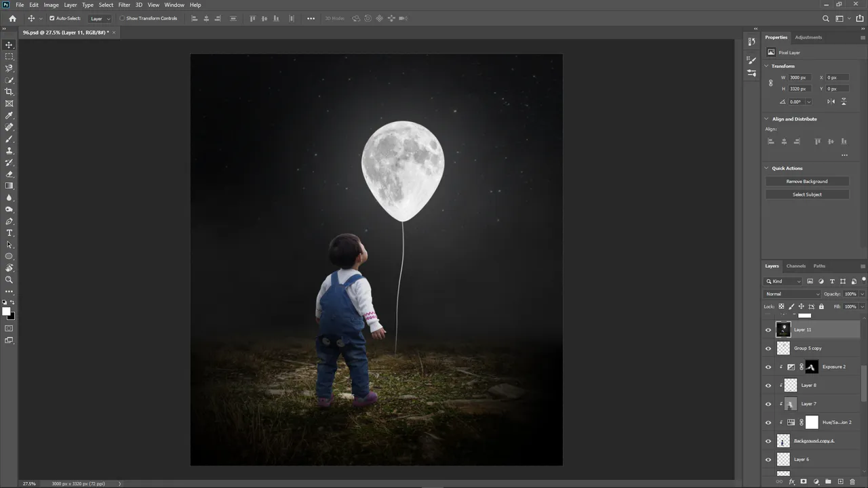This screenshot has width=868, height=488.
Task: Select the Zoom tool
Action: click(9, 279)
